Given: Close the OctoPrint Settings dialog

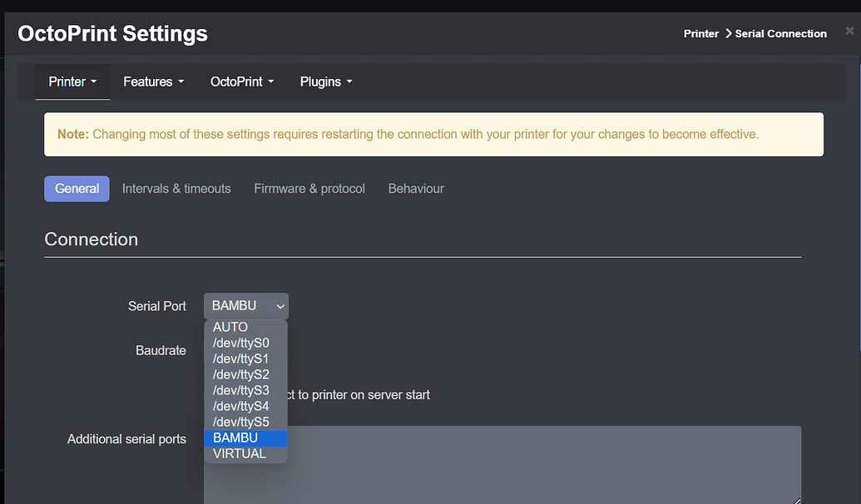Looking at the screenshot, I should pyautogui.click(x=849, y=31).
